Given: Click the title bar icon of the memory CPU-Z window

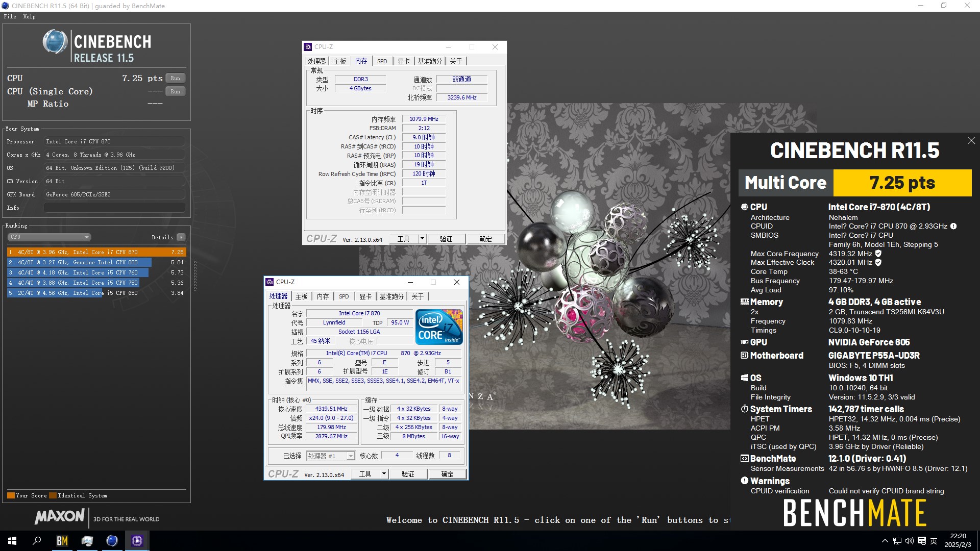Looking at the screenshot, I should pyautogui.click(x=308, y=47).
